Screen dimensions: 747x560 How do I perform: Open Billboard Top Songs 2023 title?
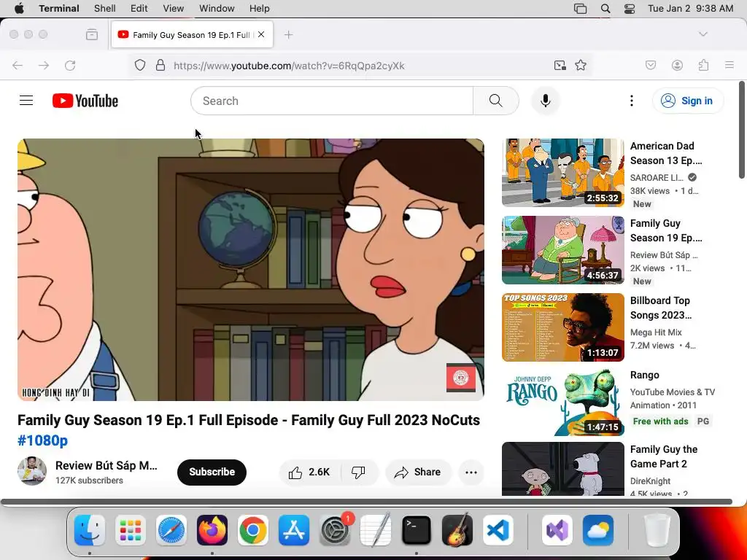pos(661,308)
